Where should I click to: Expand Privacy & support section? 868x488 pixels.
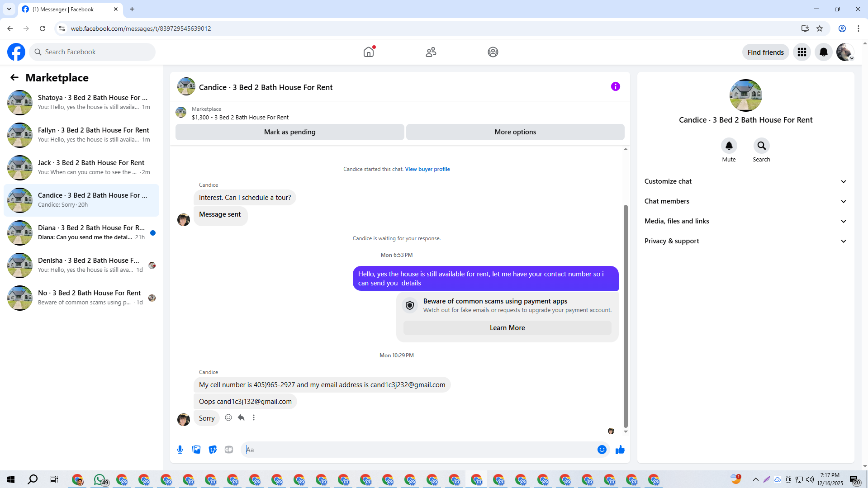click(745, 241)
